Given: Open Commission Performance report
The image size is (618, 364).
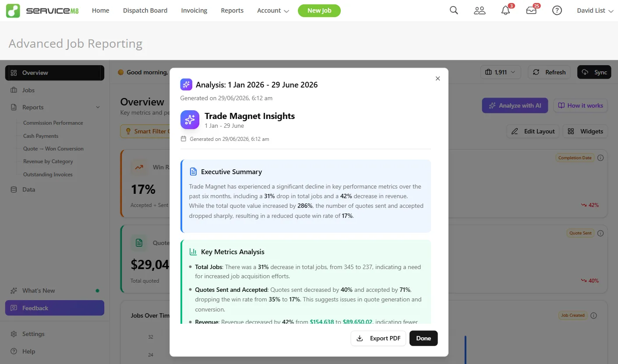Looking at the screenshot, I should pyautogui.click(x=53, y=123).
